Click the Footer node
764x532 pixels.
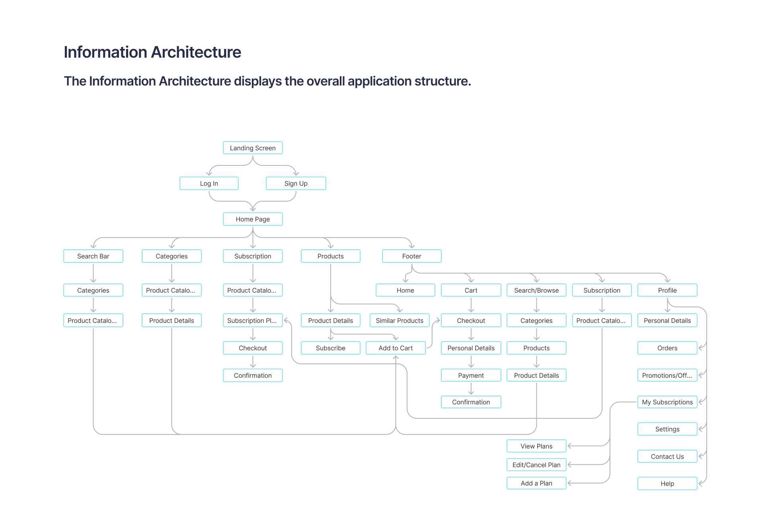[411, 256]
